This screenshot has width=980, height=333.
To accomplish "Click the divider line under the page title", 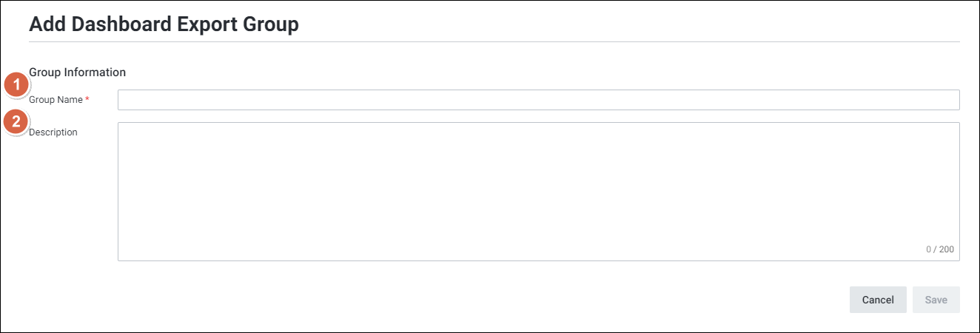I will click(x=494, y=42).
